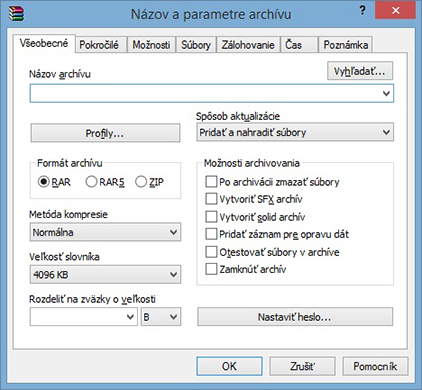Click the Zrušiť cancel button
Screen dimensions: 422x390
click(x=302, y=366)
